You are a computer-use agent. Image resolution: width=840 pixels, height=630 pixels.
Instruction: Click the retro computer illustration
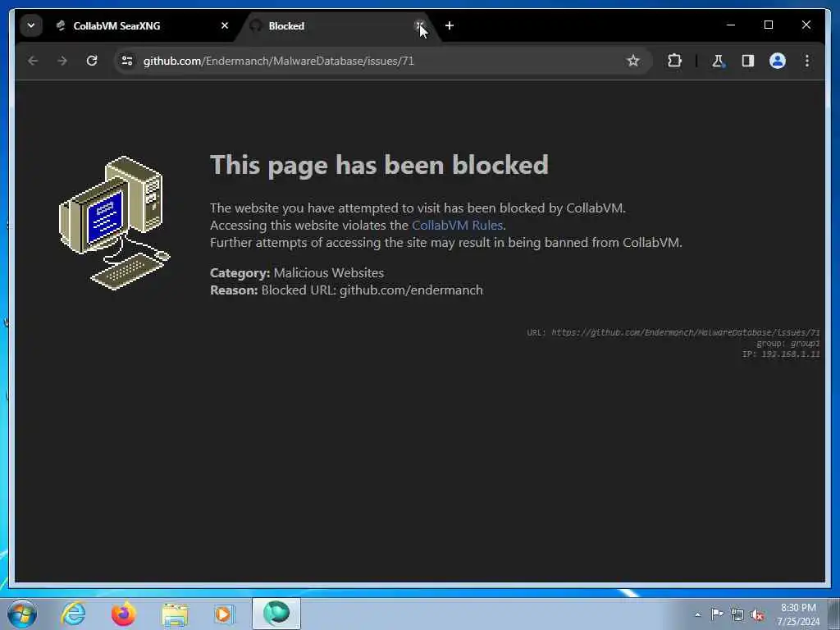[x=114, y=222]
